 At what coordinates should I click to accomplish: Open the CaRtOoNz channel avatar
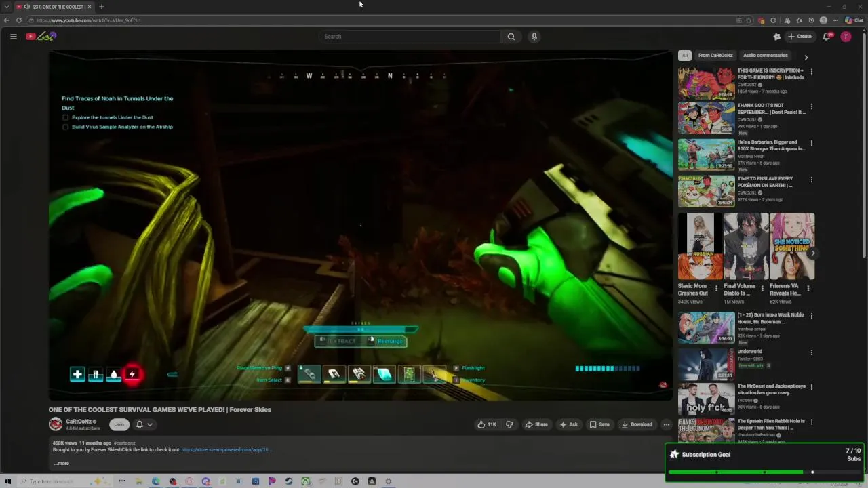click(x=56, y=424)
